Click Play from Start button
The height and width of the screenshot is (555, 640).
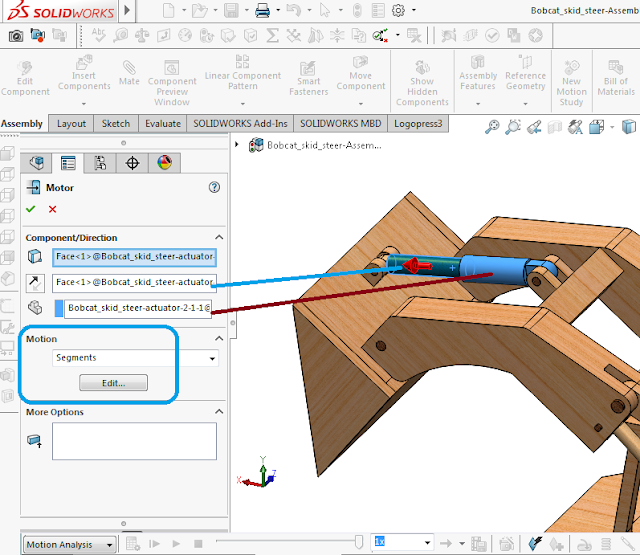point(154,544)
